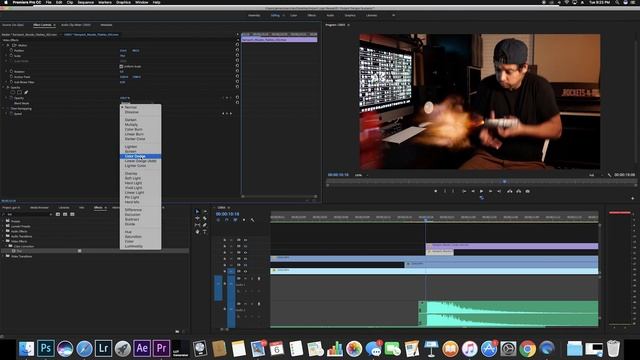Select the Ripple Edit tool
The image size is (640, 360).
[x=198, y=218]
